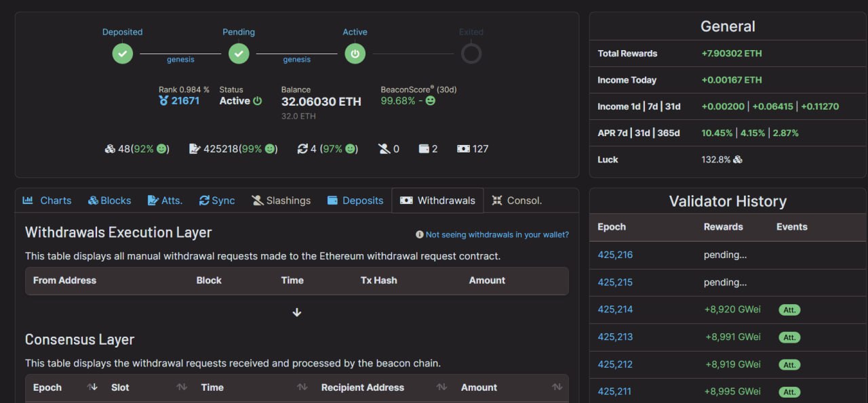This screenshot has height=403, width=868.
Task: Click the green power icon next to Active status
Action: click(258, 101)
